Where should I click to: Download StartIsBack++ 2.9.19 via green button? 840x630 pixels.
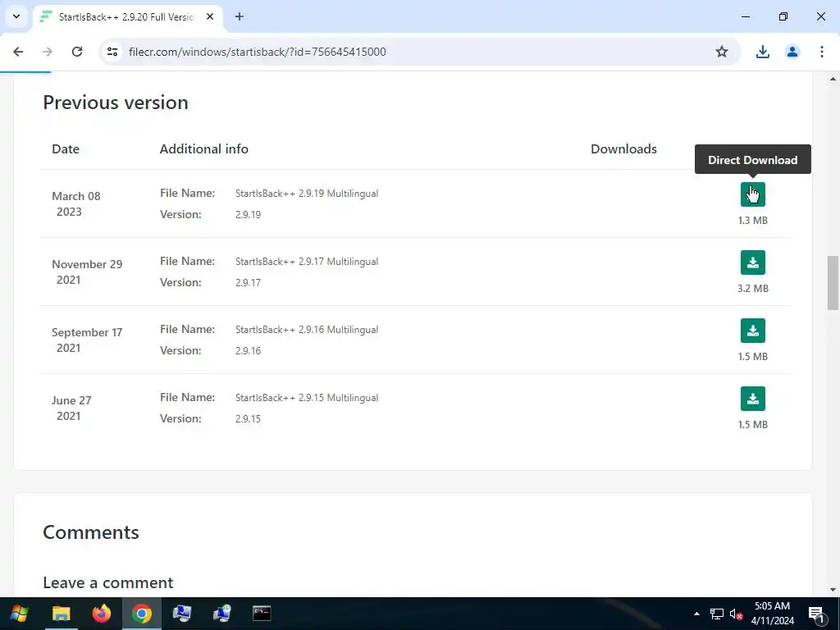point(753,194)
